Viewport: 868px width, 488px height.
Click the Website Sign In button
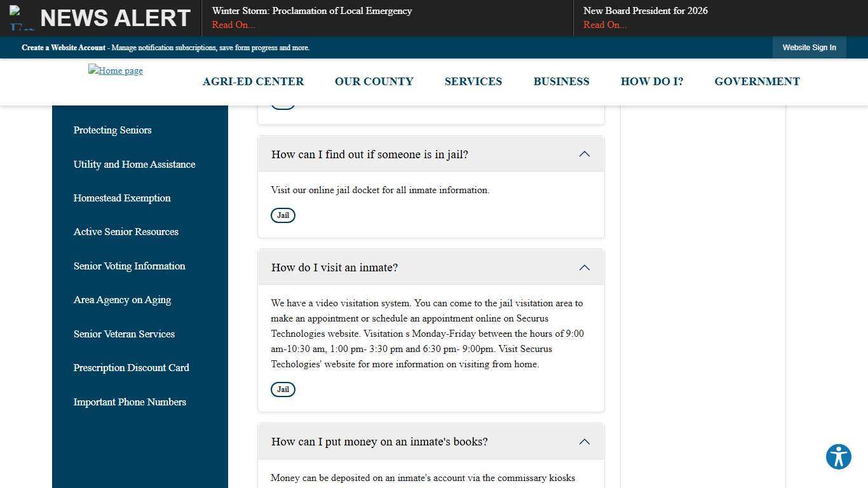point(809,47)
